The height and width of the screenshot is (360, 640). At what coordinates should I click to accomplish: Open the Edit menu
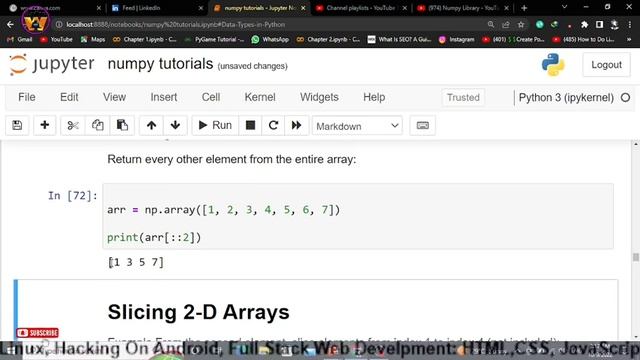pos(69,97)
